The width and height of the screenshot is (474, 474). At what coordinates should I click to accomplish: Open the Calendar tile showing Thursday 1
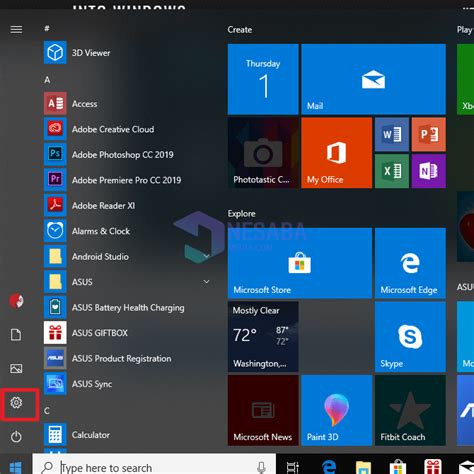pyautogui.click(x=263, y=79)
